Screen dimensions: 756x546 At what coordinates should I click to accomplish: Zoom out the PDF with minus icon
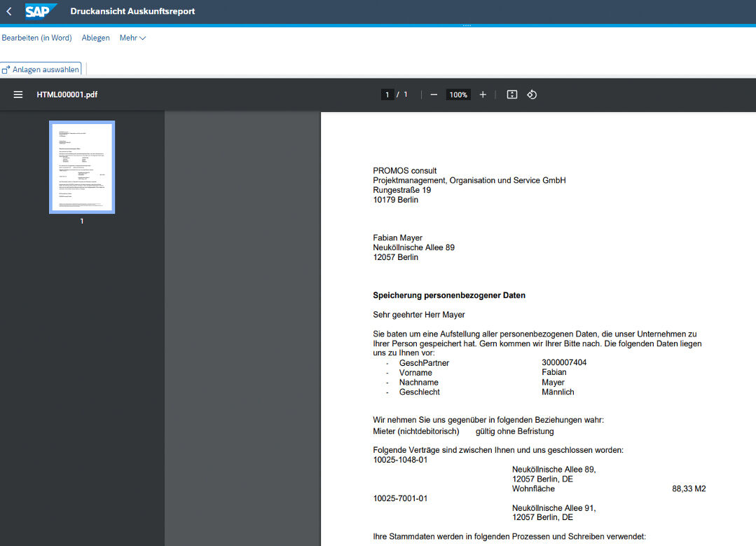434,95
